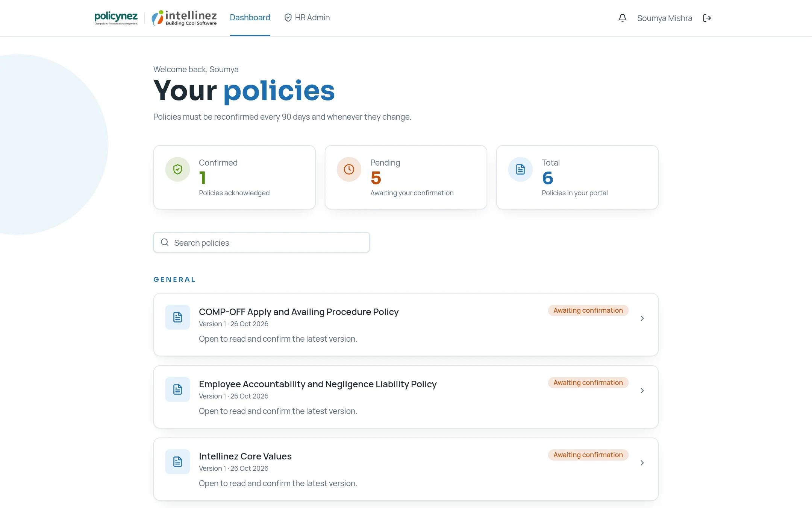Click 'Policies acknowledged' caption text
Viewport: 812px width, 508px height.
click(234, 193)
